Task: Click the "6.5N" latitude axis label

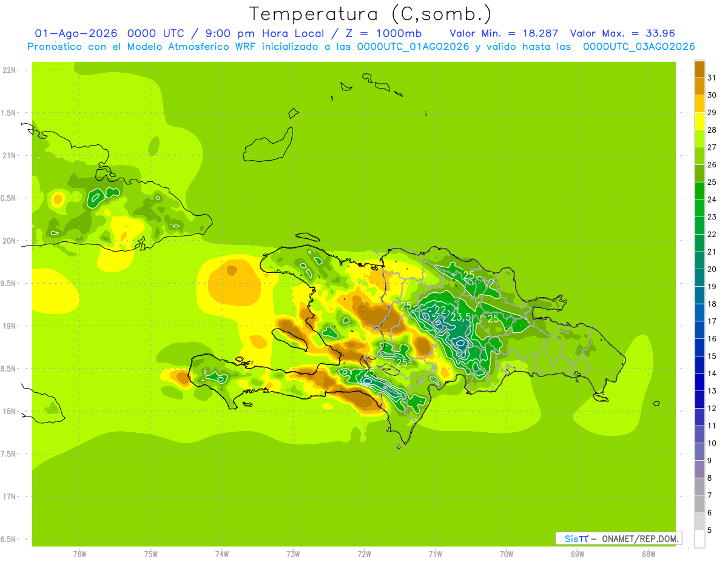Action: click(x=9, y=540)
